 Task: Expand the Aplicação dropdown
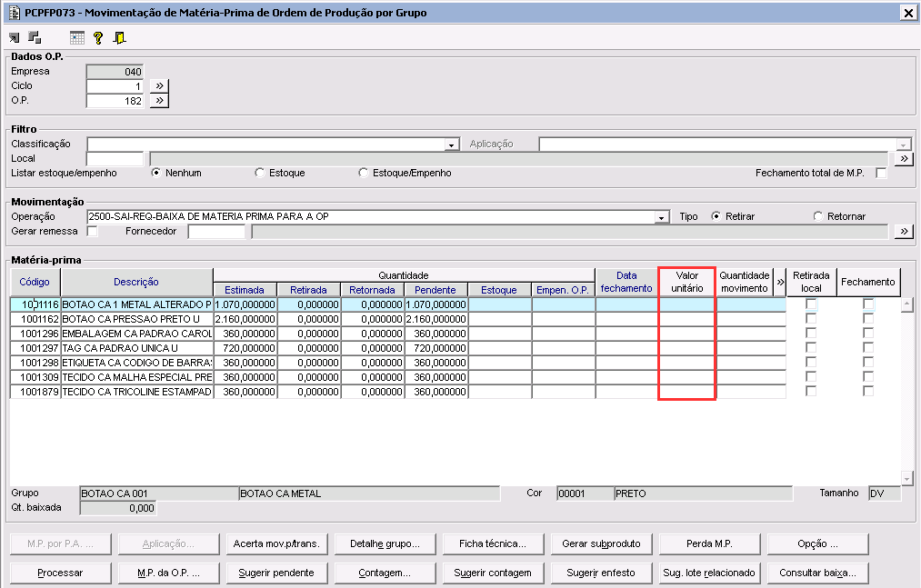[x=904, y=145]
